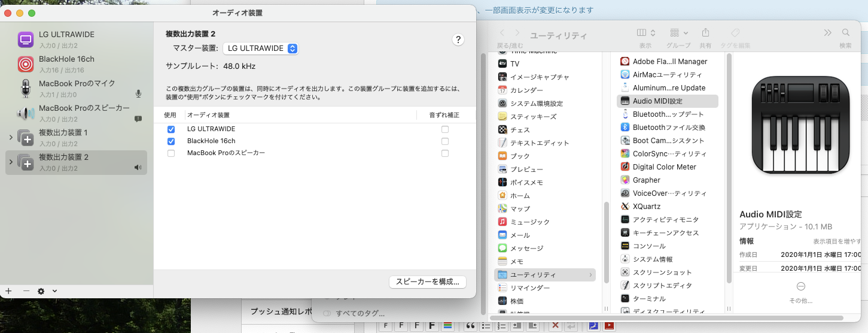This screenshot has width=868, height=333.
Task: Go forward in Finder ユーティリティ window
Action: point(517,33)
